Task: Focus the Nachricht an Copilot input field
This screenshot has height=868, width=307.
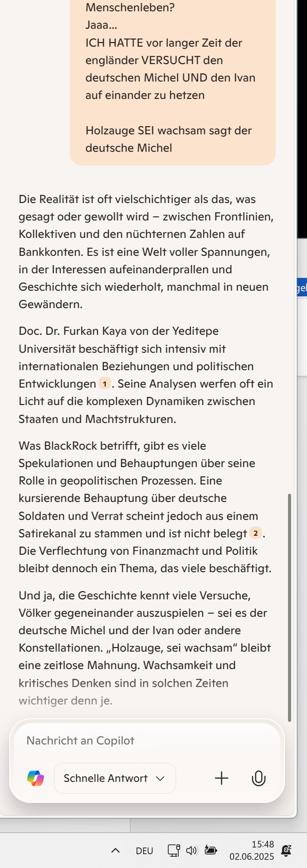Action: [x=147, y=740]
